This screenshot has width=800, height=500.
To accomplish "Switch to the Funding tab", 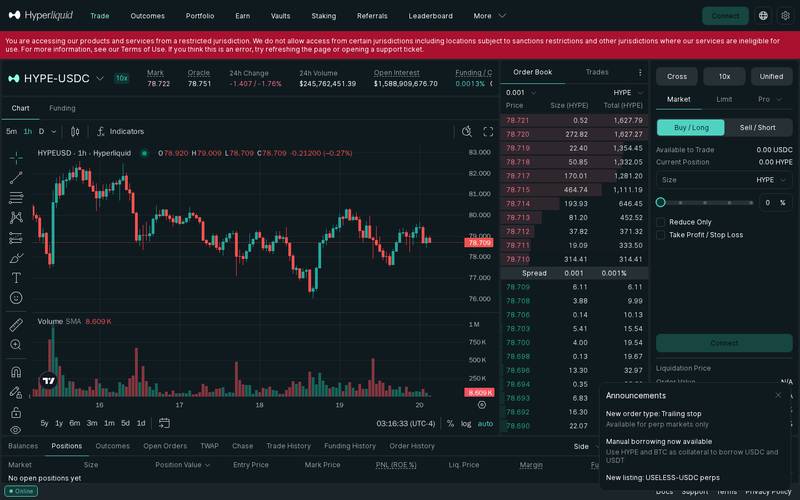I will [x=62, y=108].
